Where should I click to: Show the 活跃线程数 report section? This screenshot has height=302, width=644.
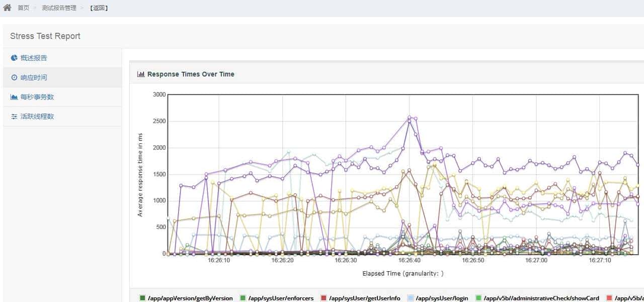[x=37, y=116]
